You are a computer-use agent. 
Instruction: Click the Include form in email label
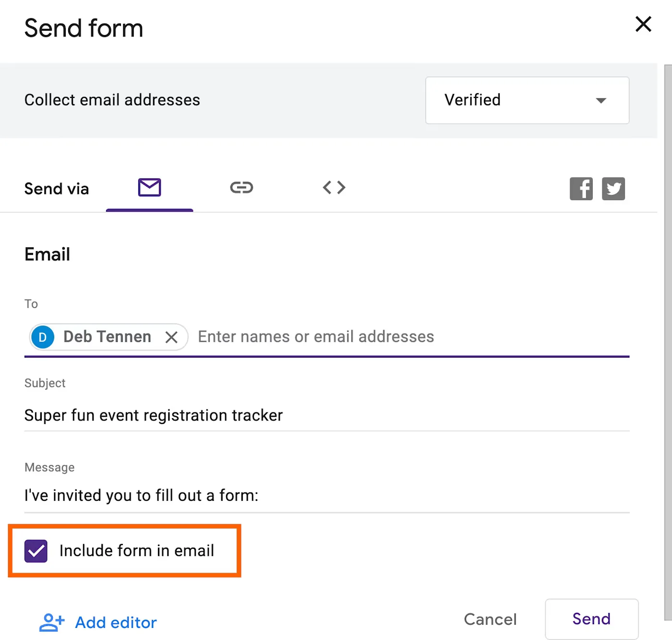[137, 551]
